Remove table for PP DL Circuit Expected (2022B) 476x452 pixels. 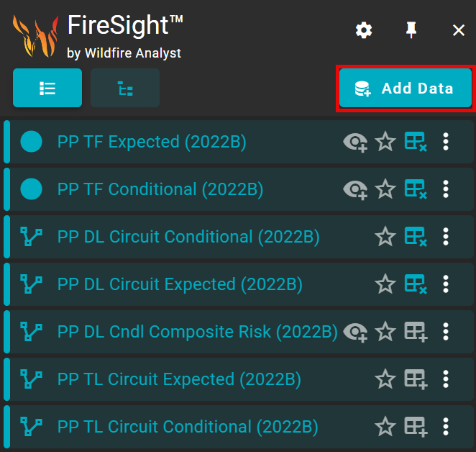click(x=416, y=284)
